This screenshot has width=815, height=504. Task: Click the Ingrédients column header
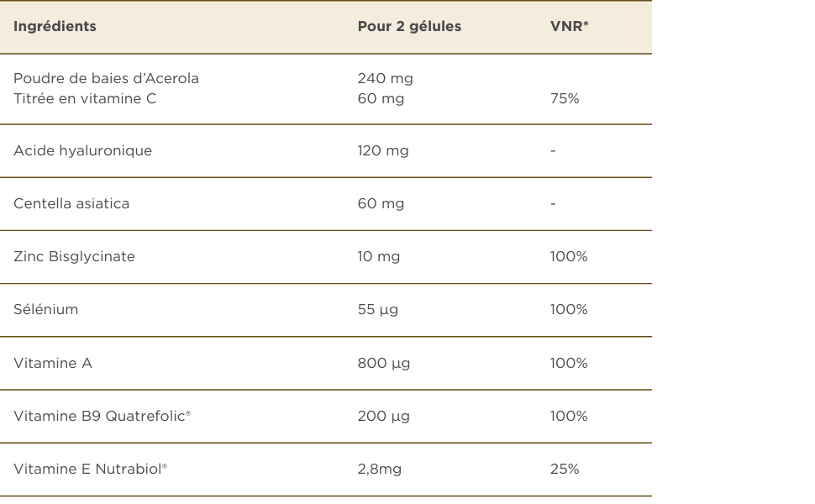pos(55,26)
